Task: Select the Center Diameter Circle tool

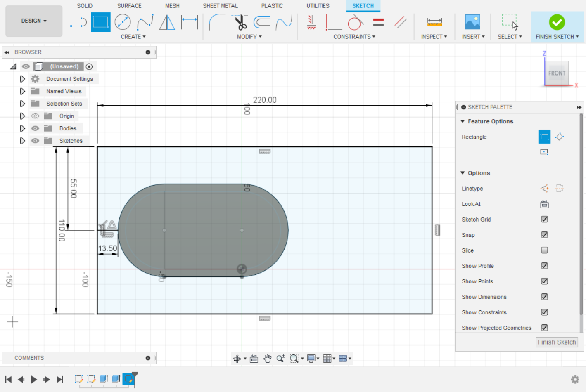Action: point(123,22)
